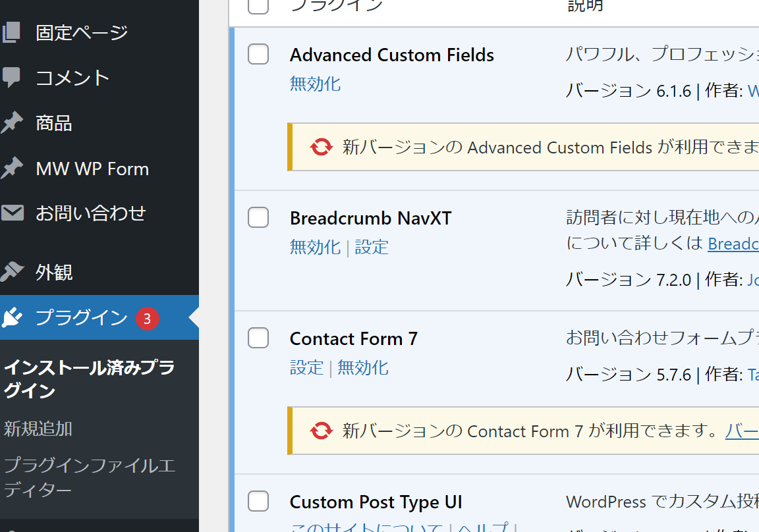759x532 pixels.
Task: Click the update icon in Contact Form 7 notice
Action: click(x=322, y=431)
